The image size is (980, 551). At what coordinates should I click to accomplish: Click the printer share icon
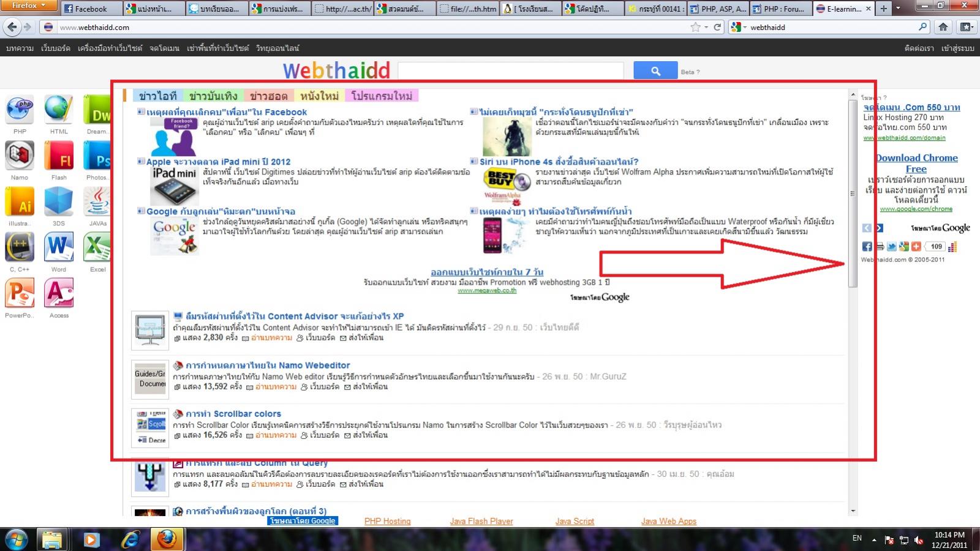coord(880,246)
